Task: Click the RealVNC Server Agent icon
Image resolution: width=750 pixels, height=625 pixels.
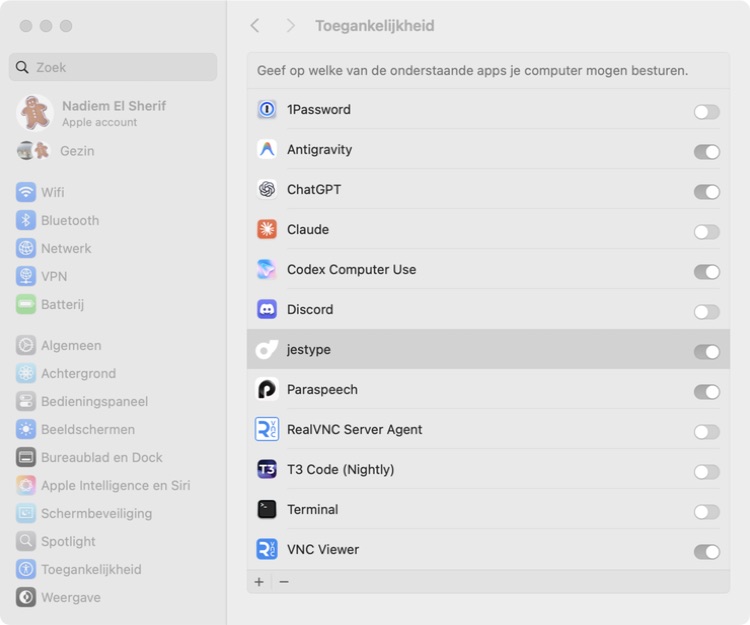Action: (267, 429)
